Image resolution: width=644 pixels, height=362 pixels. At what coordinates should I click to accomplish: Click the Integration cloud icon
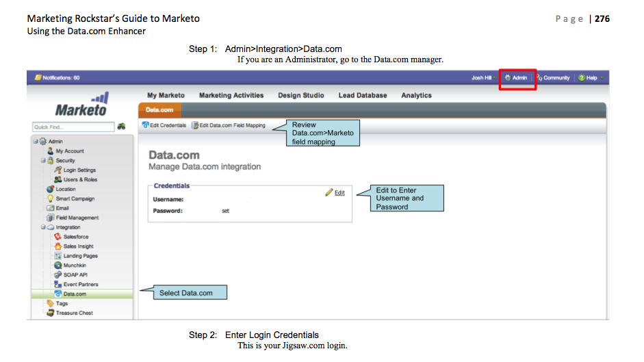[x=50, y=227]
